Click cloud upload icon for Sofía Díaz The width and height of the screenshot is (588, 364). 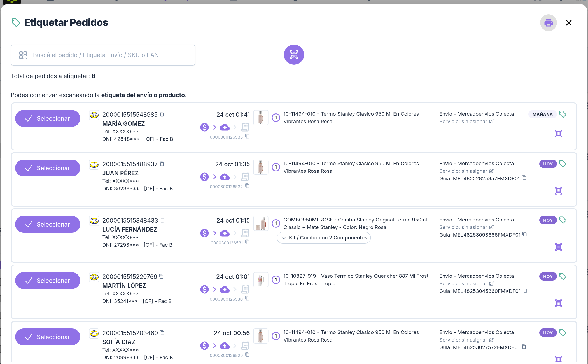coord(225,346)
